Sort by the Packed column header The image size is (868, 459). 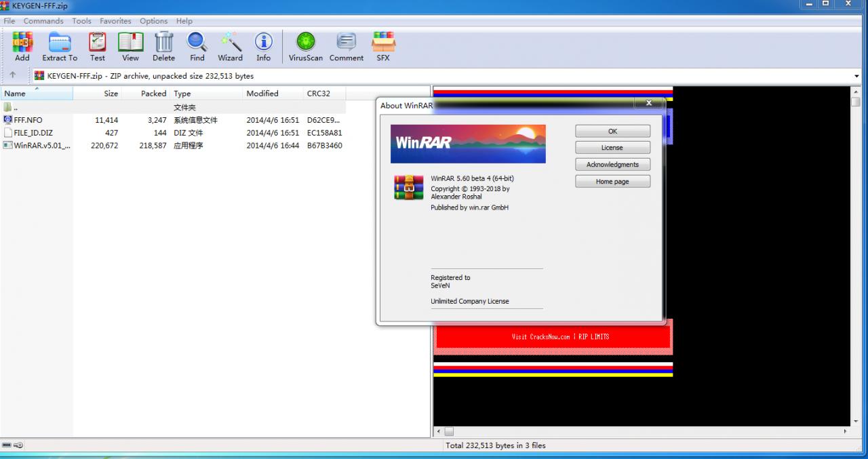click(x=145, y=94)
